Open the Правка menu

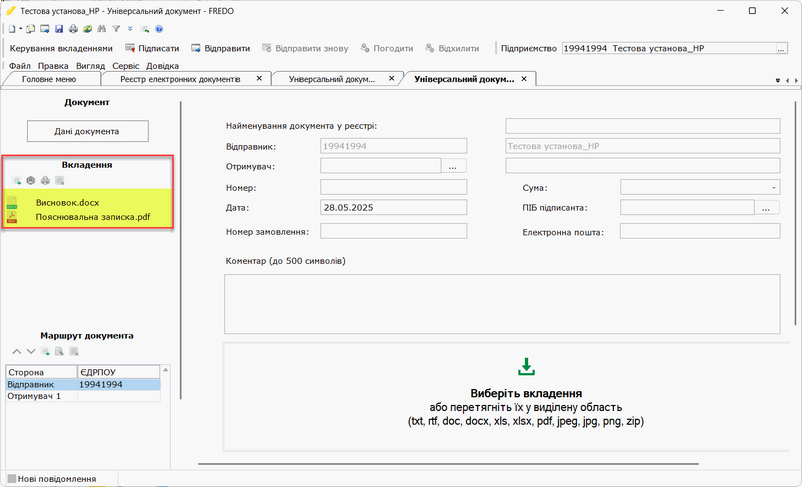tap(53, 66)
